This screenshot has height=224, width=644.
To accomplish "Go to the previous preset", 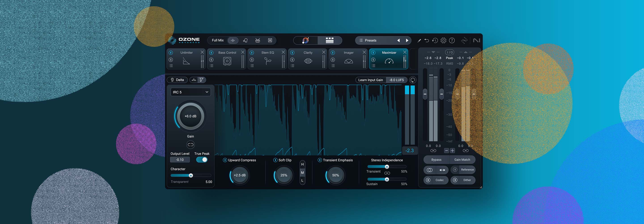I will [x=398, y=40].
